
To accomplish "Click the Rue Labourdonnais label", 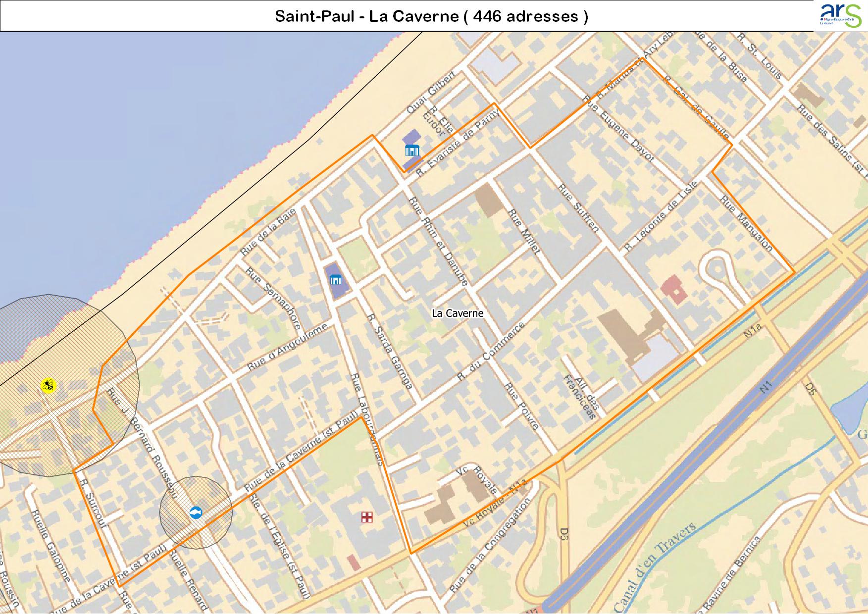I will click(x=367, y=419).
